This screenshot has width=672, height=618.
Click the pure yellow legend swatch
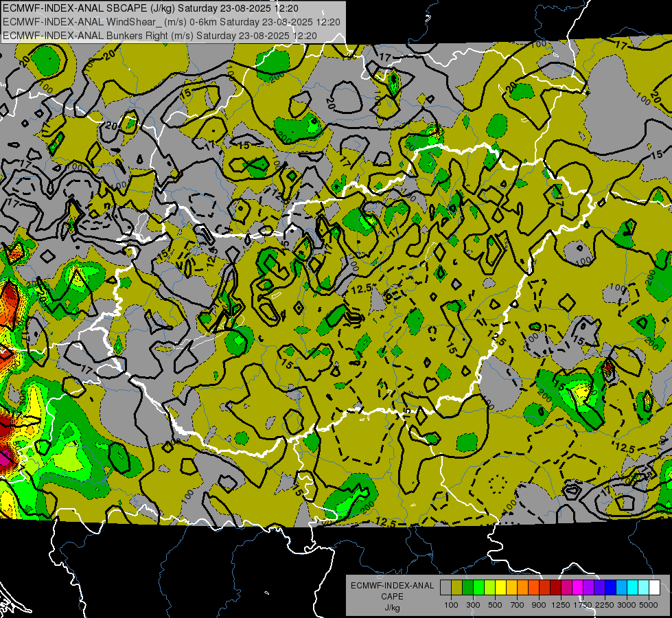tap(501, 588)
